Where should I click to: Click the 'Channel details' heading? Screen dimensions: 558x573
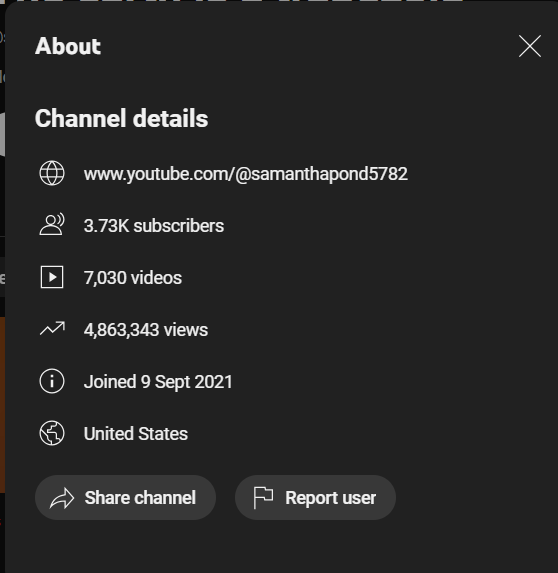coord(121,118)
